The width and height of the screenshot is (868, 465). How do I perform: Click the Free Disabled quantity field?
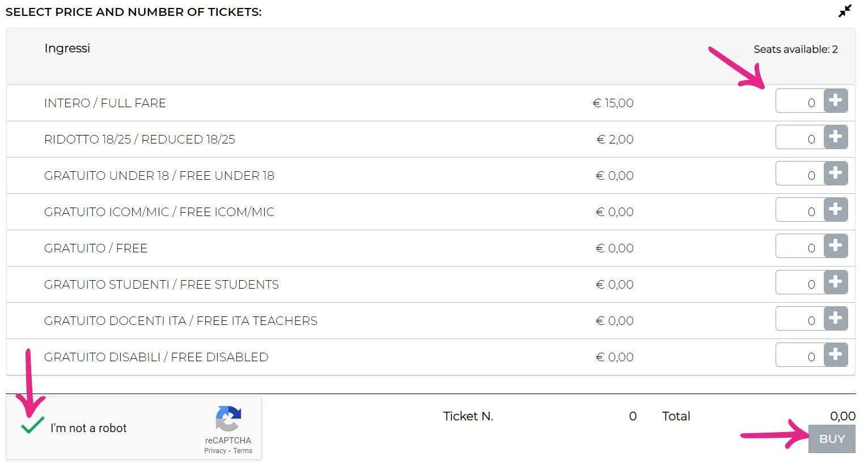coord(799,357)
